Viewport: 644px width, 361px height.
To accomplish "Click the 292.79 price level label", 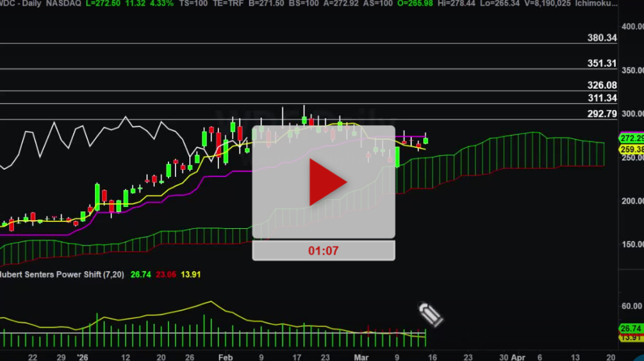I will coord(602,114).
